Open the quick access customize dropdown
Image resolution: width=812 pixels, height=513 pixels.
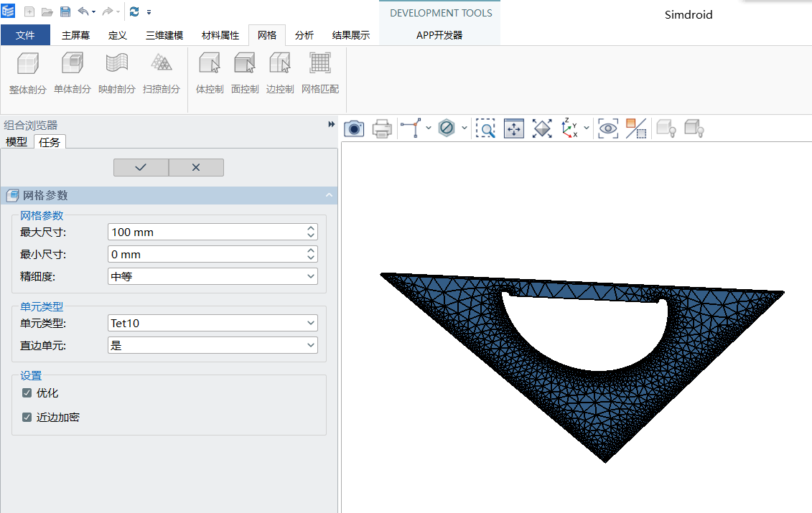[x=149, y=12]
